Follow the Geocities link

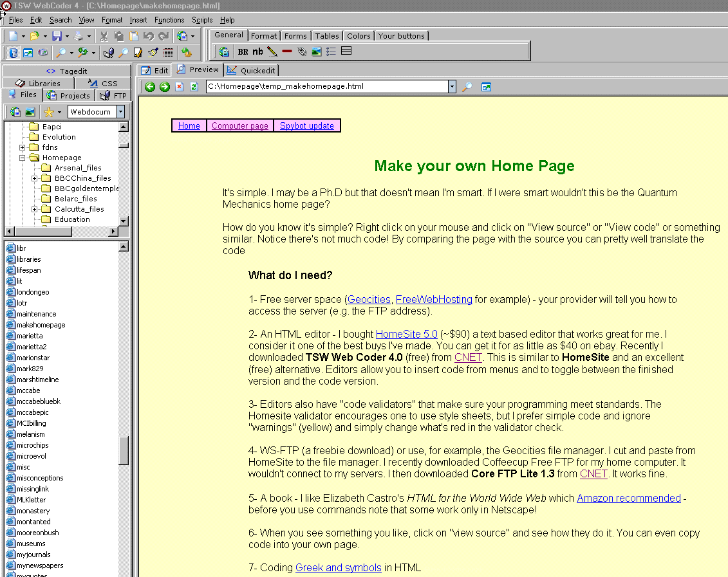pyautogui.click(x=369, y=300)
